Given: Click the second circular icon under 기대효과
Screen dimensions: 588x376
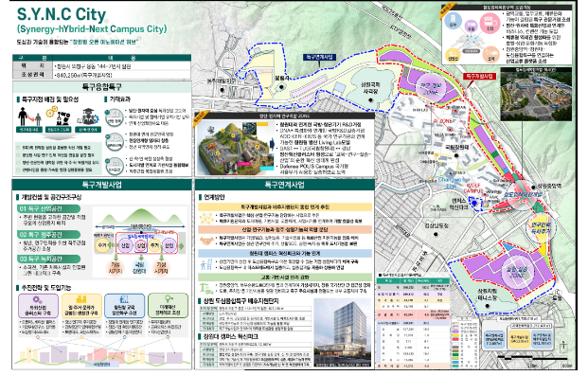Looking at the screenshot, I should (115, 141).
